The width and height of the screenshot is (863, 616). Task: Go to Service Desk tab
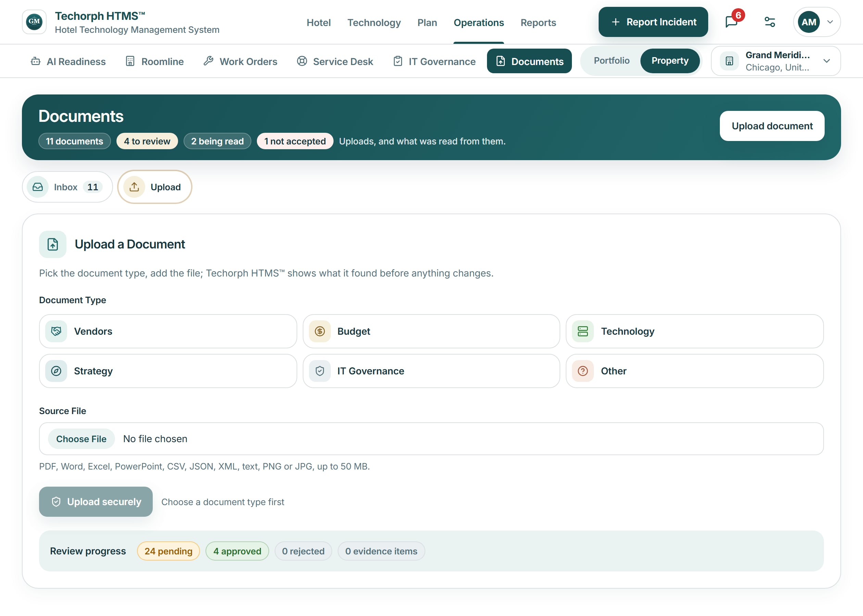click(x=335, y=61)
